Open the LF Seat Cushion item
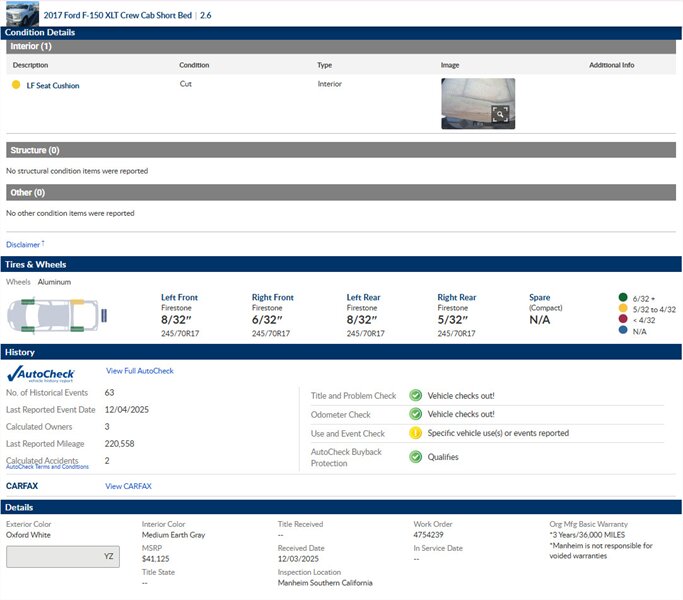The width and height of the screenshot is (683, 600). coord(53,86)
